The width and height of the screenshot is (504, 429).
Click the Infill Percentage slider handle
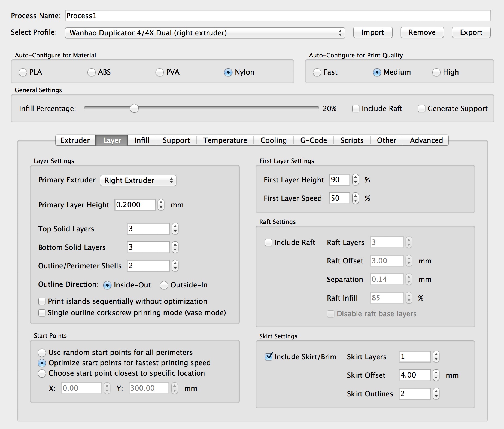pos(134,108)
